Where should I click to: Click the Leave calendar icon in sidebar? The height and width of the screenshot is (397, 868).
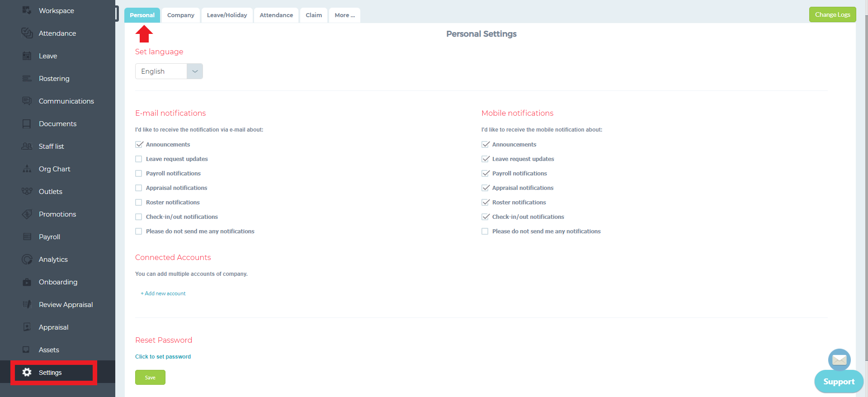[x=27, y=56]
